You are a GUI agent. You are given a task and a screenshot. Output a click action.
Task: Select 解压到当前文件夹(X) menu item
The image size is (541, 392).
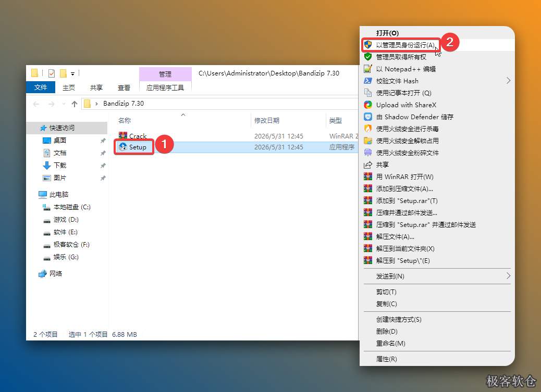pos(437,248)
